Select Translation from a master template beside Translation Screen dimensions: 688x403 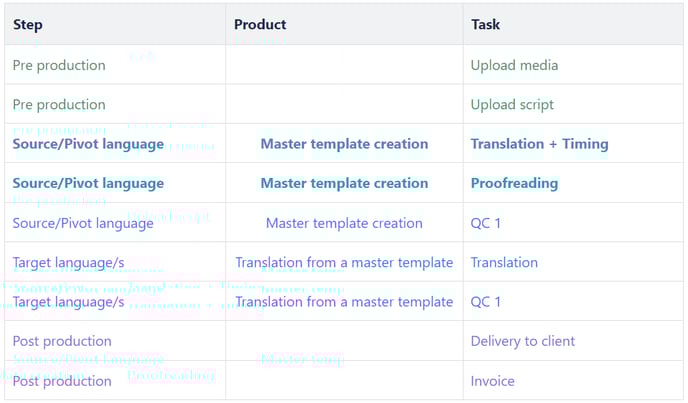pyautogui.click(x=344, y=263)
